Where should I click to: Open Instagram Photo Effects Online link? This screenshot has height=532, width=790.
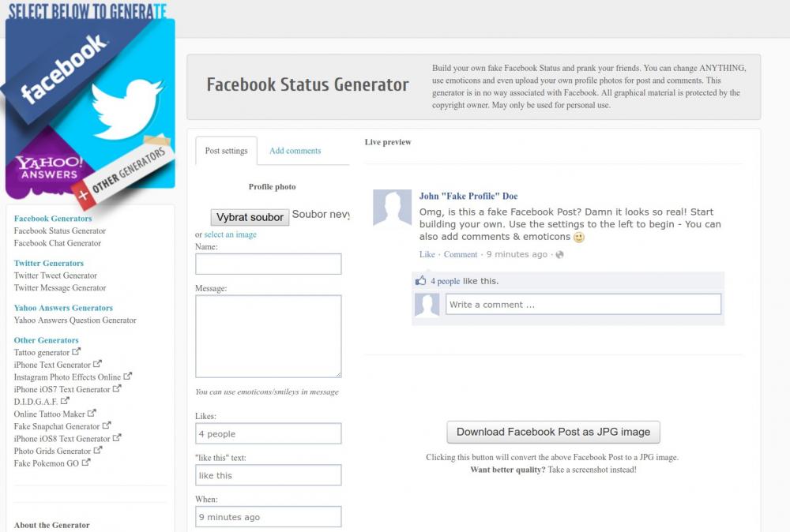pyautogui.click(x=67, y=377)
